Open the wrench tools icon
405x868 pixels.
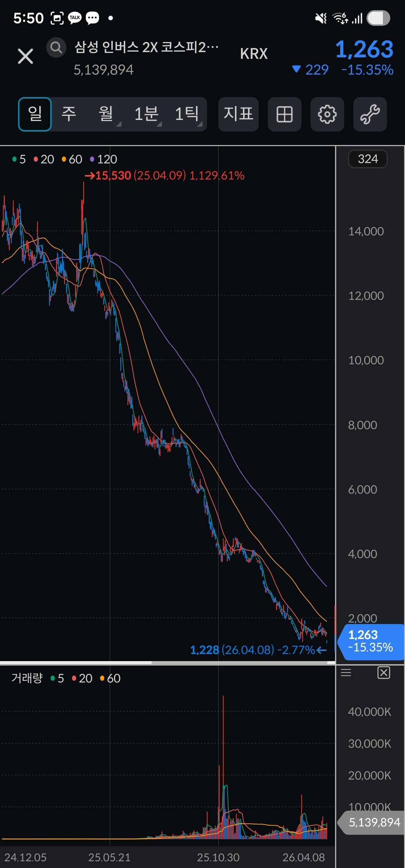(370, 114)
